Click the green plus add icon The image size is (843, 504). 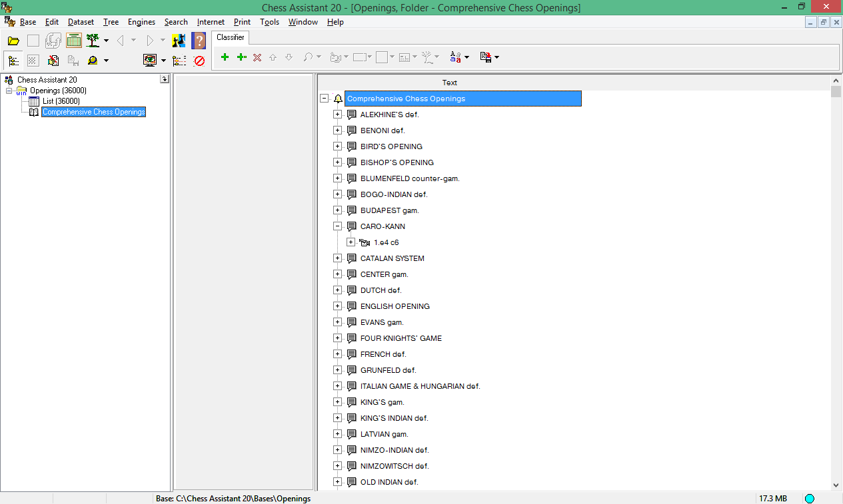click(x=225, y=57)
